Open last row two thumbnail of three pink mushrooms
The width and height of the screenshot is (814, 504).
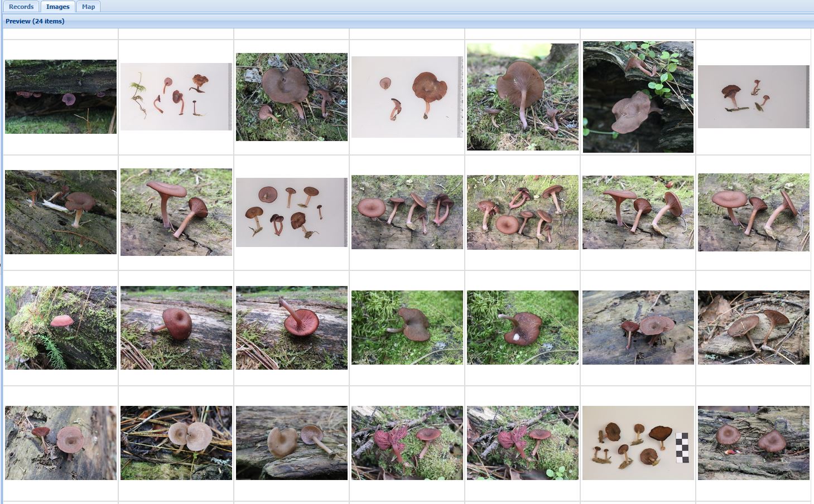coord(754,212)
